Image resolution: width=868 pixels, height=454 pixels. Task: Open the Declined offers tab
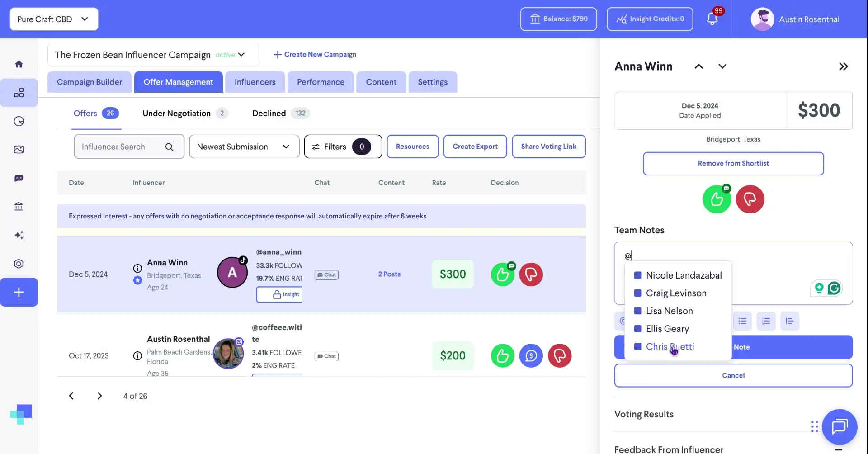[x=269, y=113]
